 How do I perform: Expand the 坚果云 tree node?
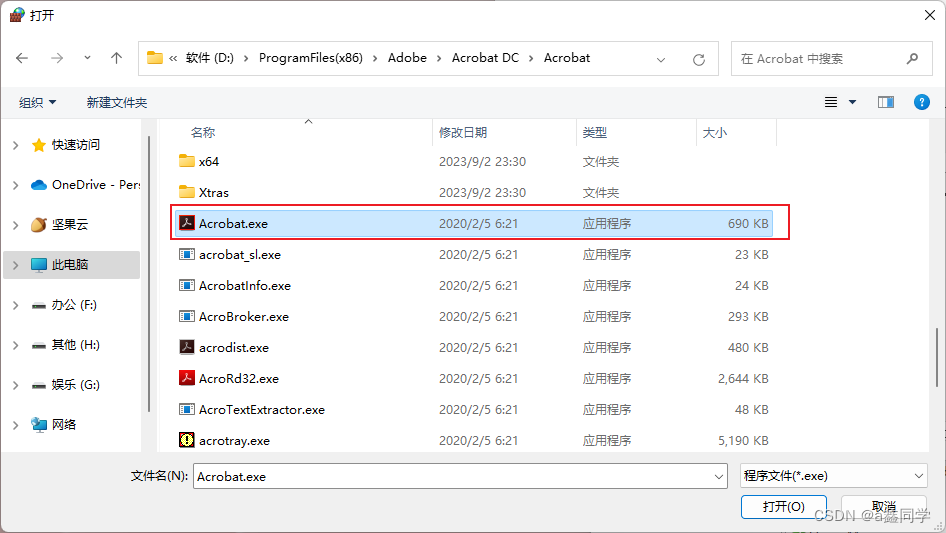(x=16, y=225)
